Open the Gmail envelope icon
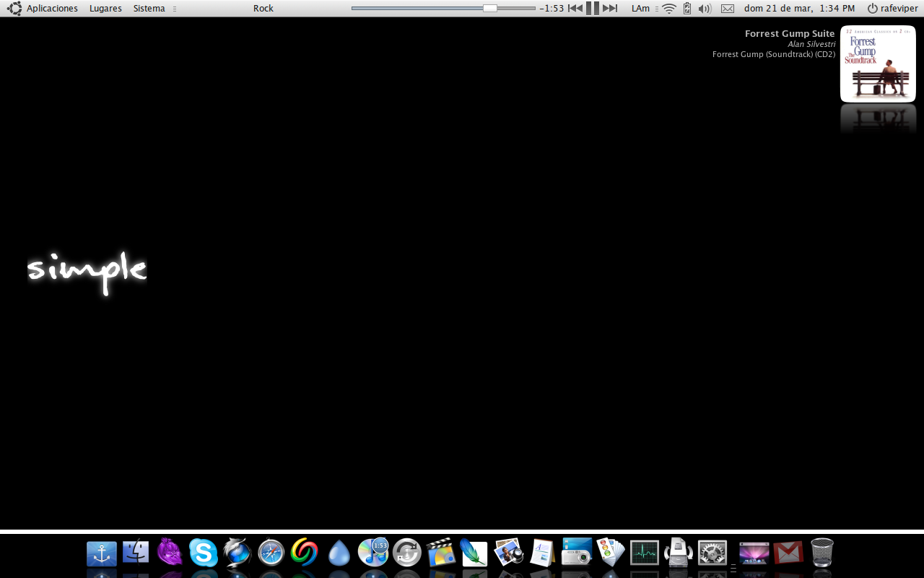 click(x=788, y=553)
